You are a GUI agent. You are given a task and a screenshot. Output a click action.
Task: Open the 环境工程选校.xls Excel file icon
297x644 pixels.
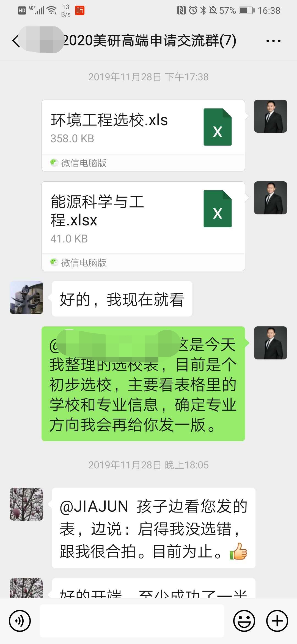pyautogui.click(x=218, y=127)
